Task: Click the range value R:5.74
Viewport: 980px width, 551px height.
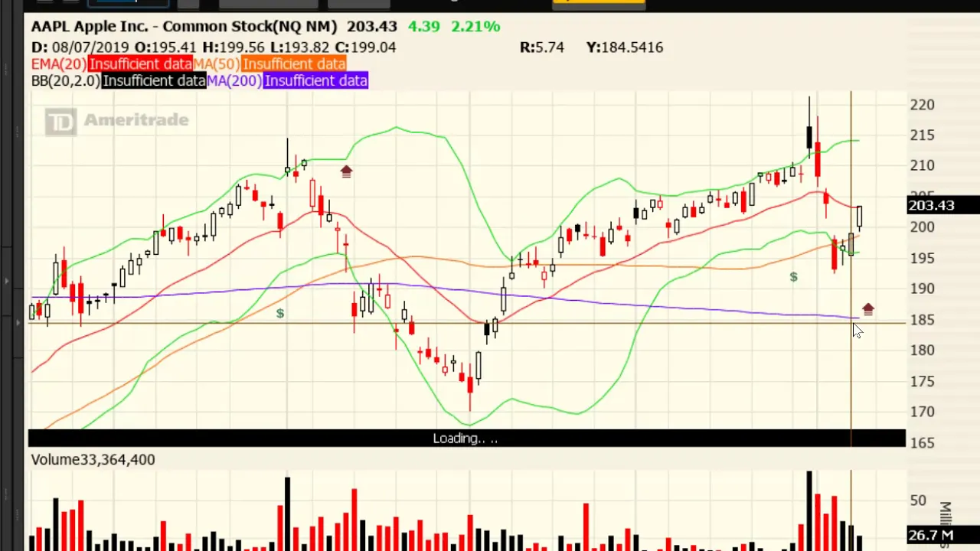Action: [542, 47]
